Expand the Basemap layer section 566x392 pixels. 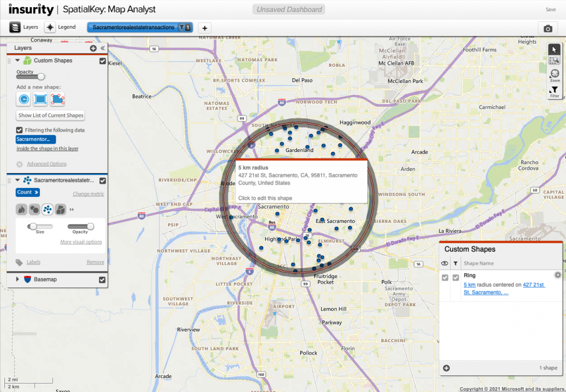pyautogui.click(x=17, y=279)
